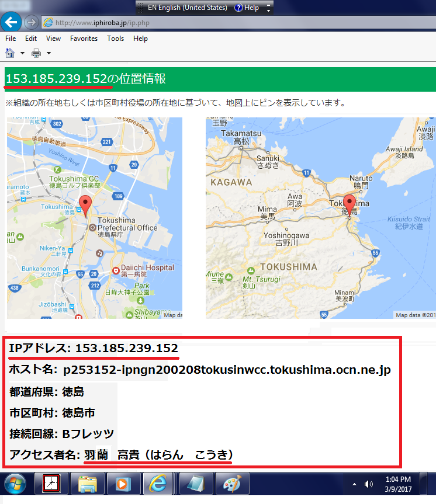Click the Print toolbar icon
This screenshot has width=436, height=504.
(36, 53)
